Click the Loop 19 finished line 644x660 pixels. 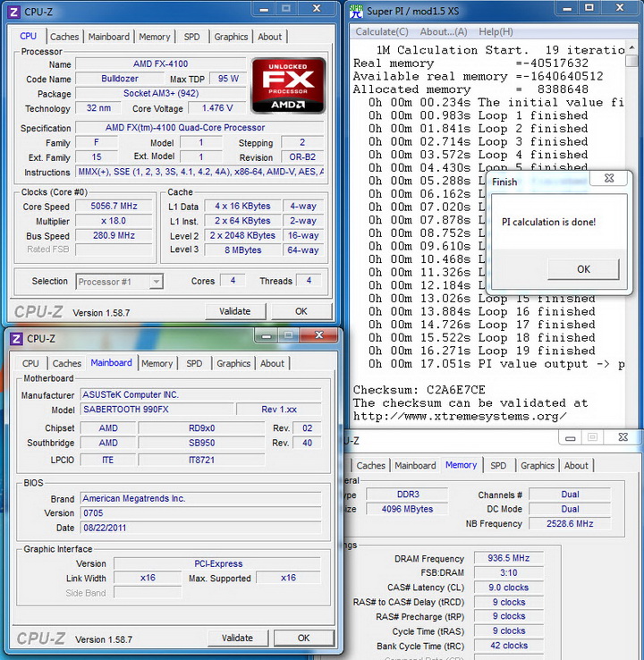pyautogui.click(x=482, y=351)
